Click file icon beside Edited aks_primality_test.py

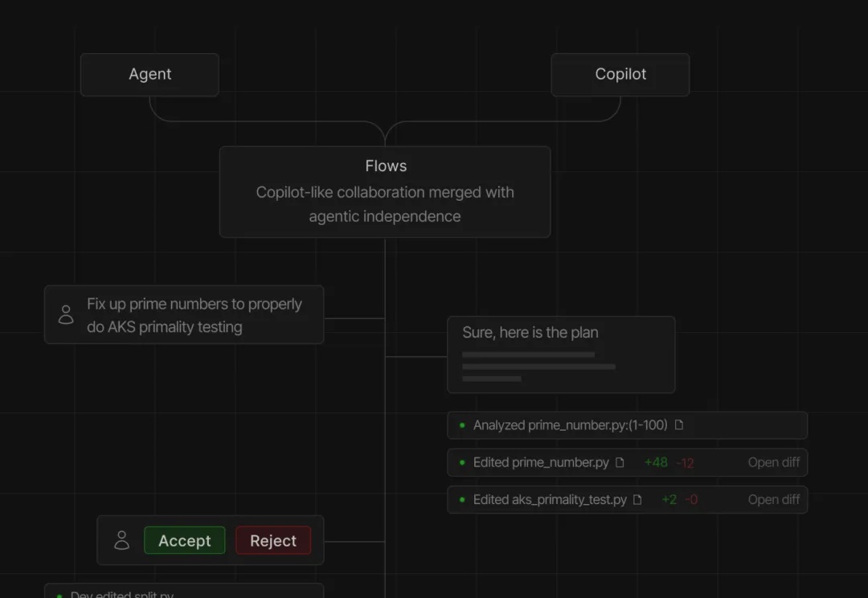coord(637,499)
